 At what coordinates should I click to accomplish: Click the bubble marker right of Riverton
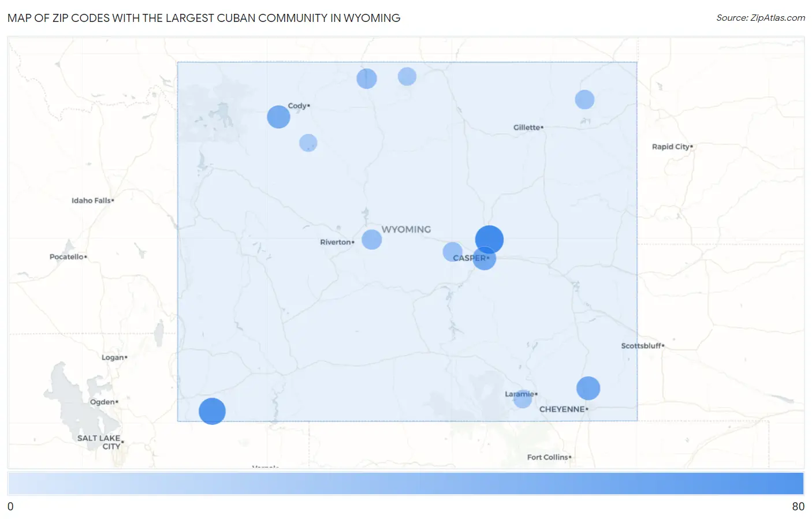point(372,239)
